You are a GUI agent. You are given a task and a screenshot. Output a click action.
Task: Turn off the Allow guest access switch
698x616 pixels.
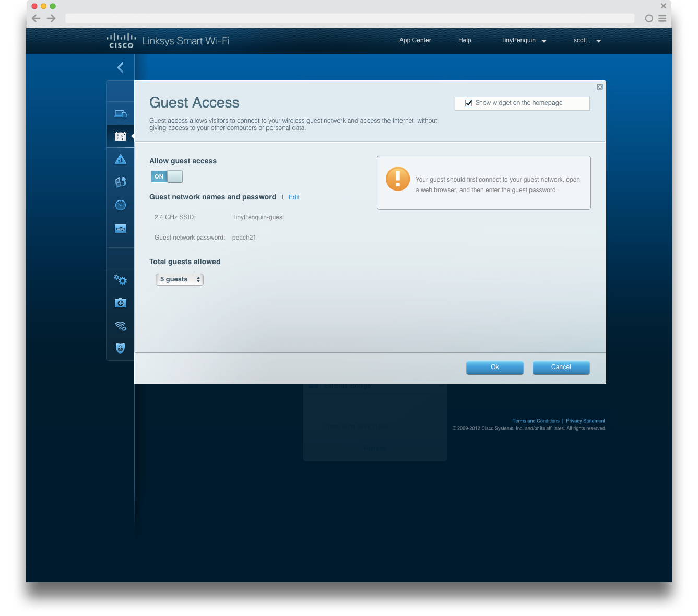pos(167,176)
